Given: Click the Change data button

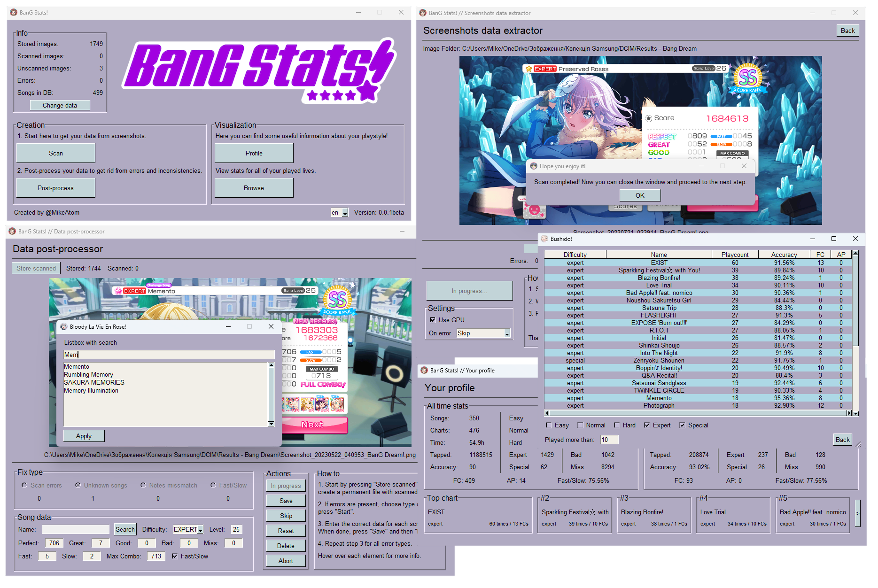Looking at the screenshot, I should (60, 106).
